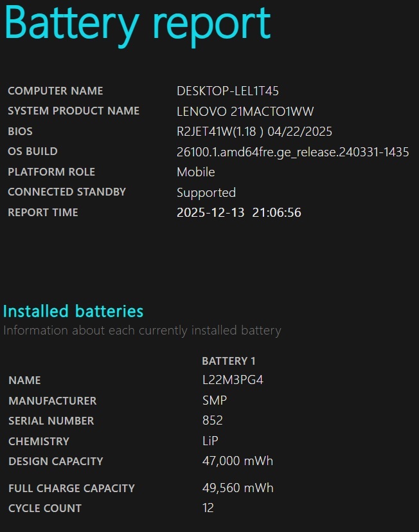Click the COMPUTER NAME label
The image size is (419, 532).
pos(55,91)
